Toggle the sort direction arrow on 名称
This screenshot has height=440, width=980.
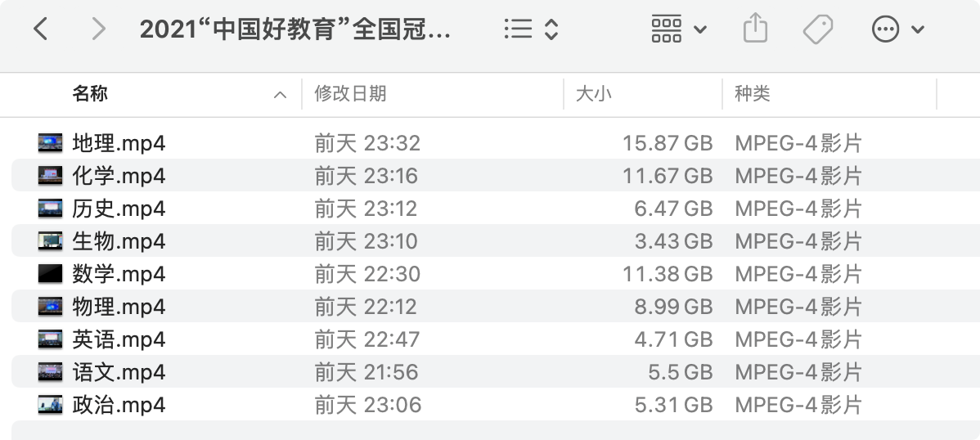[x=280, y=95]
